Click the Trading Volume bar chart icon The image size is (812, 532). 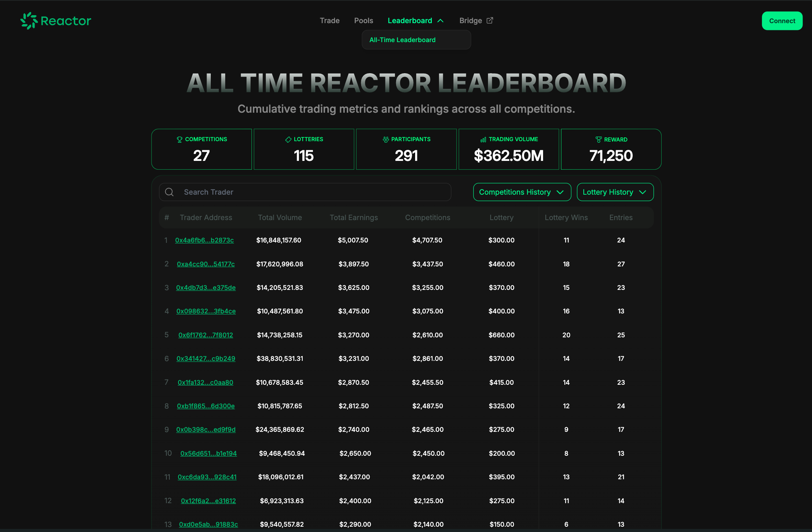coord(483,139)
